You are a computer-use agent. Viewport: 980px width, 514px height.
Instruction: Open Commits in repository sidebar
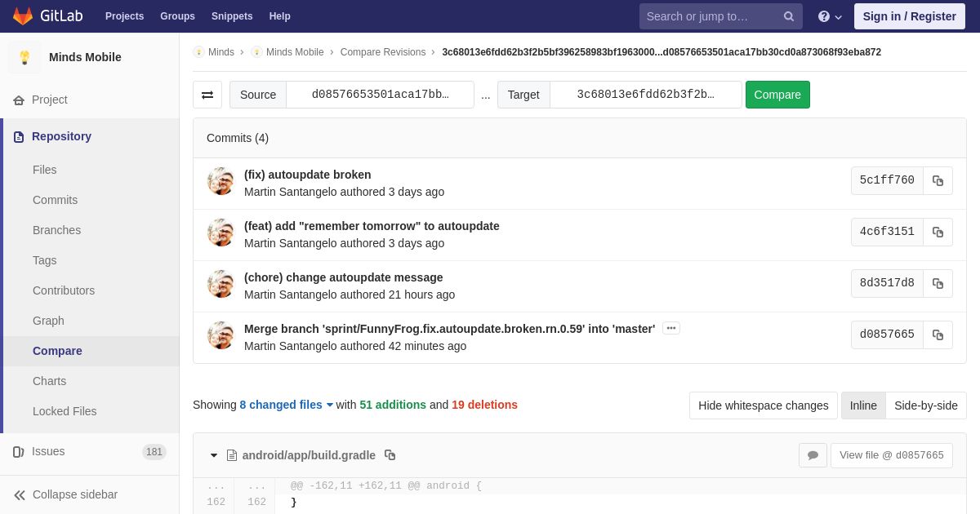click(x=55, y=200)
